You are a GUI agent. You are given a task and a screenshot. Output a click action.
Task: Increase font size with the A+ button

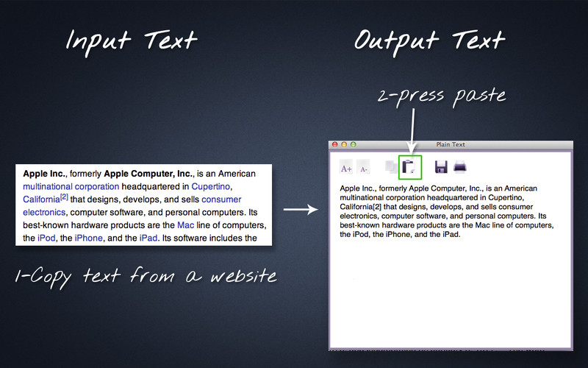(345, 167)
